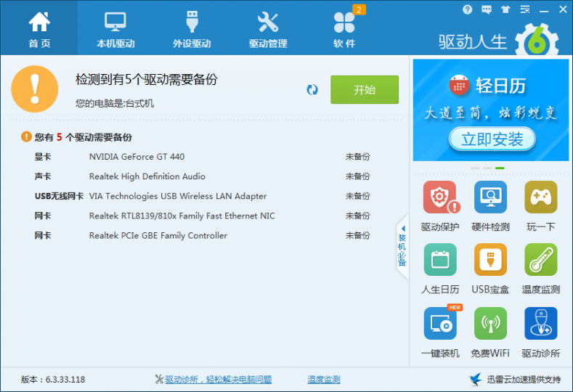Open the 驱动保护 shield tool

(440, 206)
